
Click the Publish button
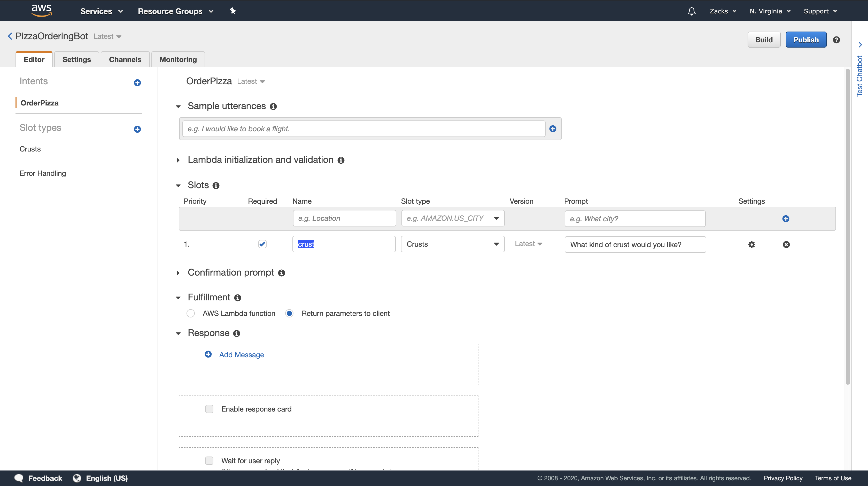(x=806, y=40)
